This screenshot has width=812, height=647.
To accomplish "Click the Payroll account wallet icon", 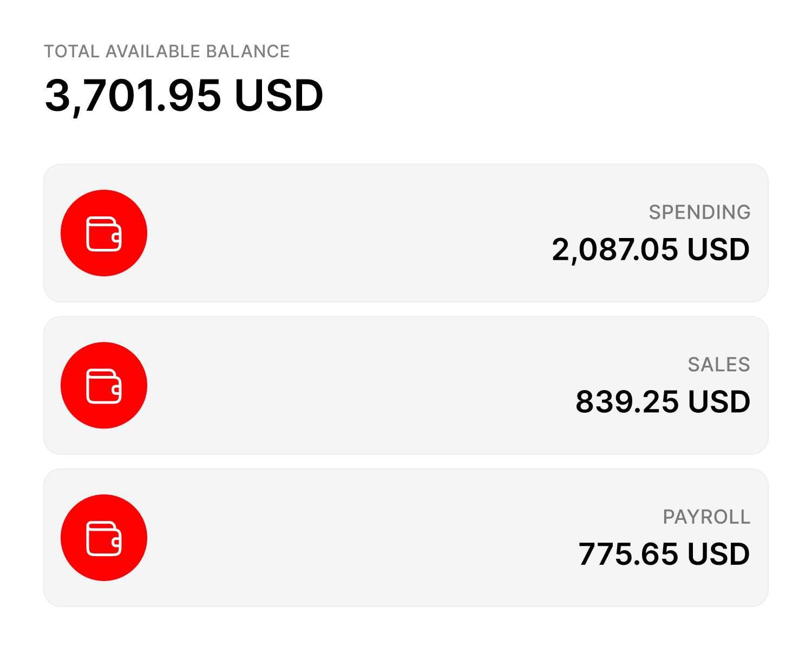I will [104, 538].
